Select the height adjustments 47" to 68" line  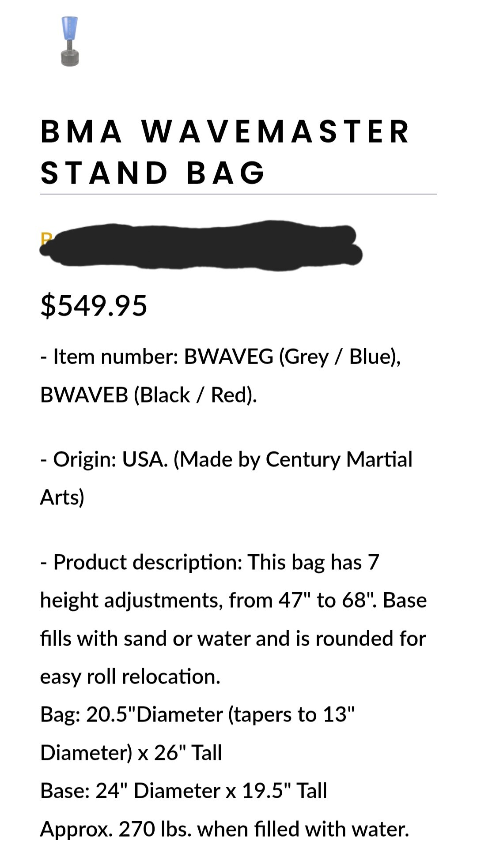pos(233,600)
